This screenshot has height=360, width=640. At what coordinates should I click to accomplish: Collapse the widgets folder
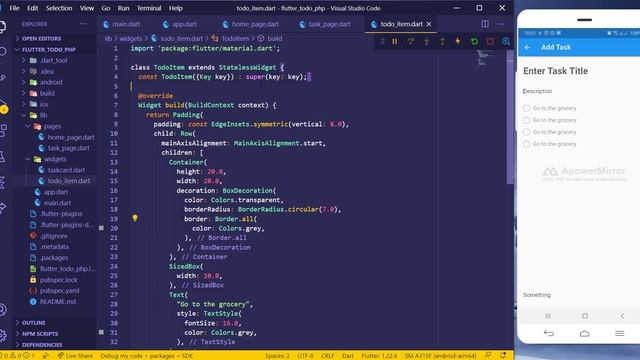(55, 159)
